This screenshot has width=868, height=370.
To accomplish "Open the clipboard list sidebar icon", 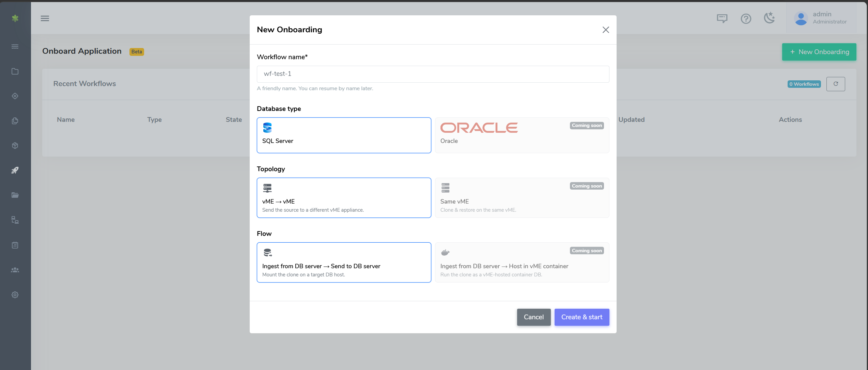I will click(15, 245).
